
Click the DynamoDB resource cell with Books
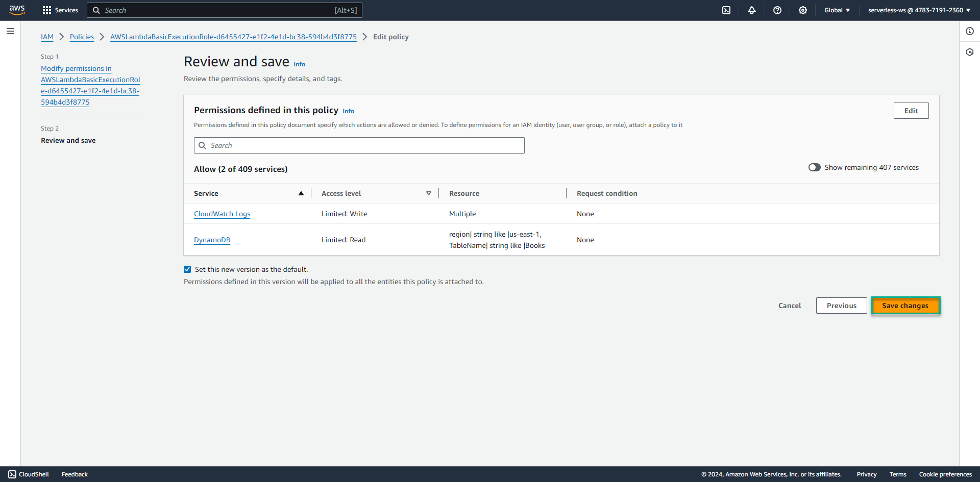click(497, 240)
